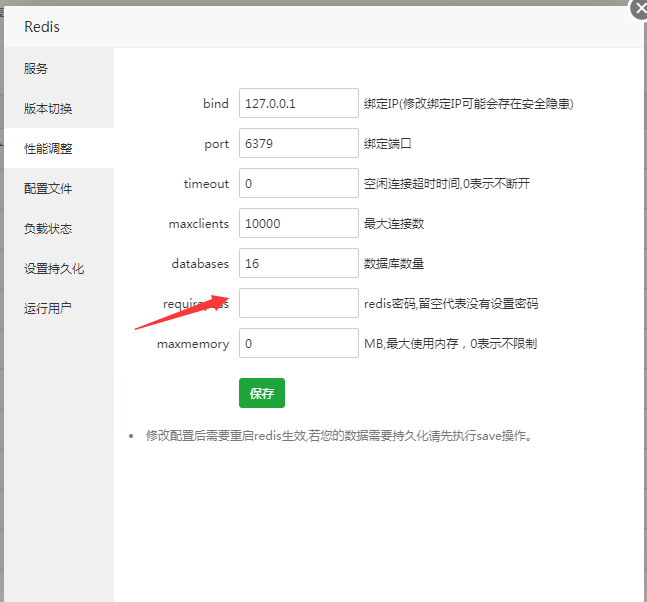Click the bind label text
The height and width of the screenshot is (602, 647).
216,103
